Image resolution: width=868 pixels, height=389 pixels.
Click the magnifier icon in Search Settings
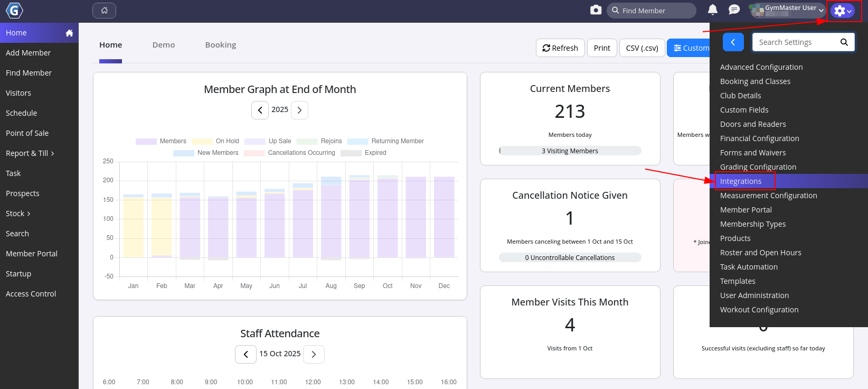[x=844, y=42]
